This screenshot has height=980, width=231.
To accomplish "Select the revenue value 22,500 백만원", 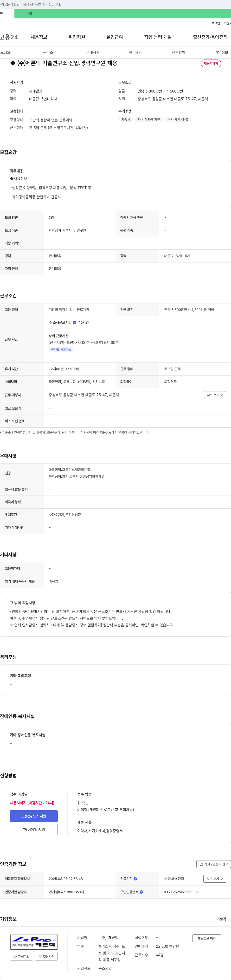I will (167, 946).
